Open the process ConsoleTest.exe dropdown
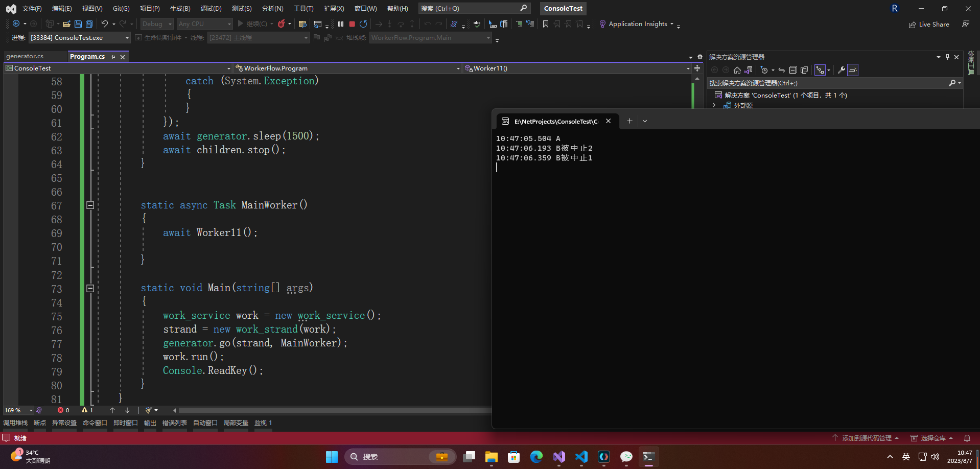The width and height of the screenshot is (980, 469). [x=80, y=38]
